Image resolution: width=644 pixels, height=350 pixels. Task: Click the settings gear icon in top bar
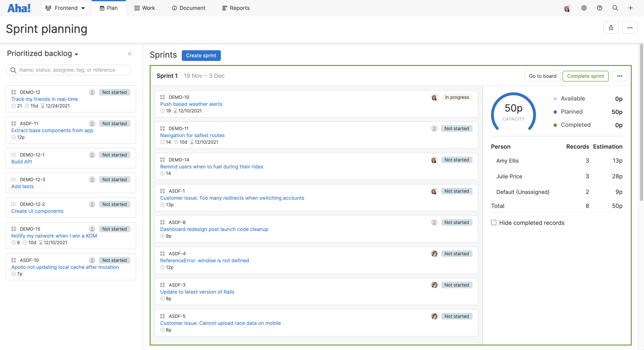pyautogui.click(x=584, y=8)
